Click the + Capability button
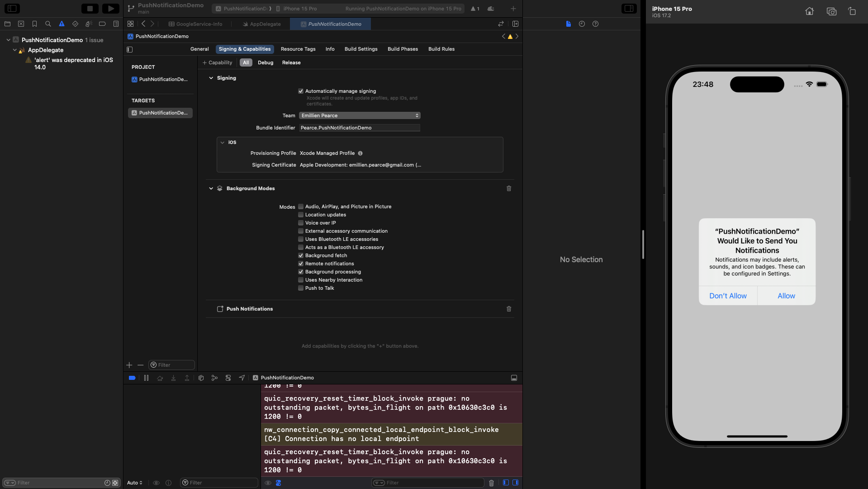 217,62
